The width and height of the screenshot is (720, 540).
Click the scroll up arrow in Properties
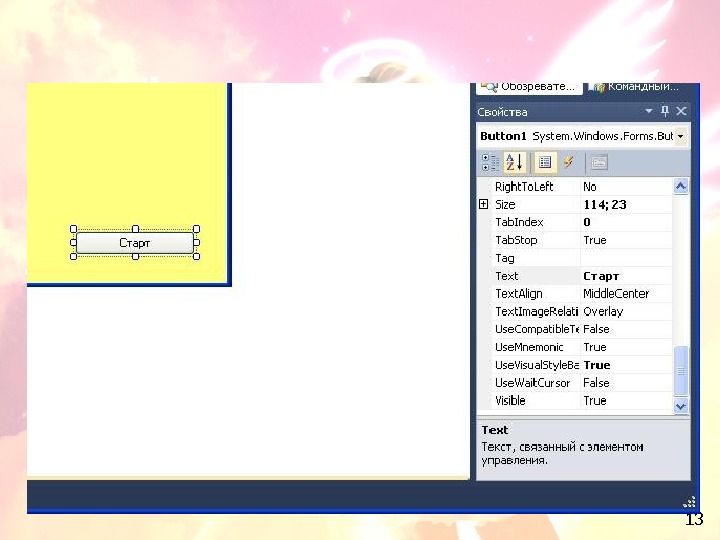(681, 186)
